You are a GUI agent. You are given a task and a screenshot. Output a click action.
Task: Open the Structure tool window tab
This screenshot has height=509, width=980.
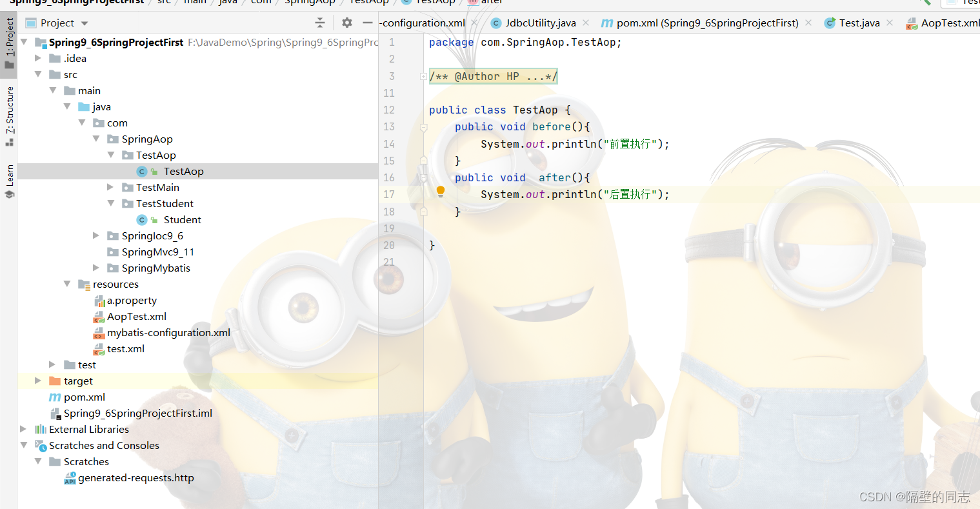pyautogui.click(x=10, y=115)
